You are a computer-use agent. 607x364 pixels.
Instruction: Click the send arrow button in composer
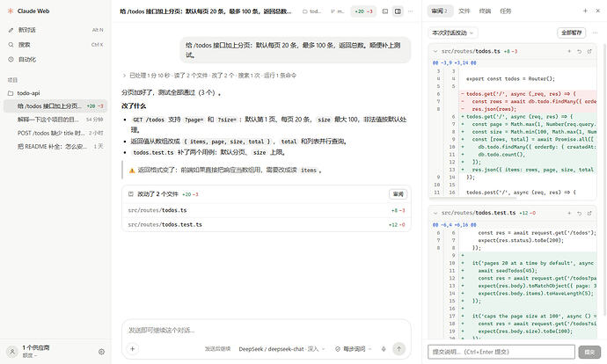pos(399,348)
